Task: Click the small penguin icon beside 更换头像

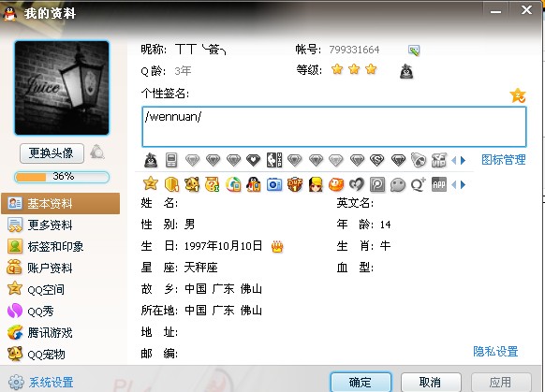Action: click(x=97, y=152)
